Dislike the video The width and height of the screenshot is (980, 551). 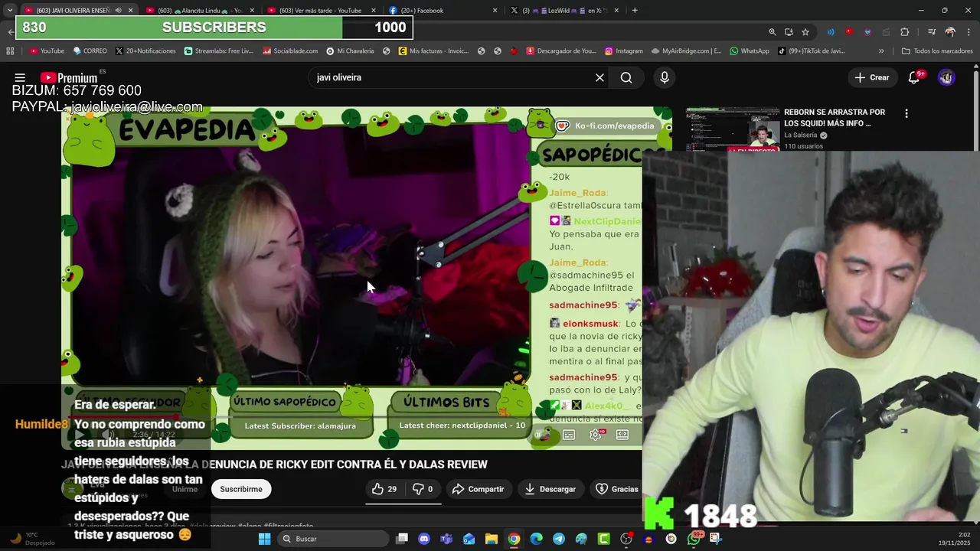[423, 489]
